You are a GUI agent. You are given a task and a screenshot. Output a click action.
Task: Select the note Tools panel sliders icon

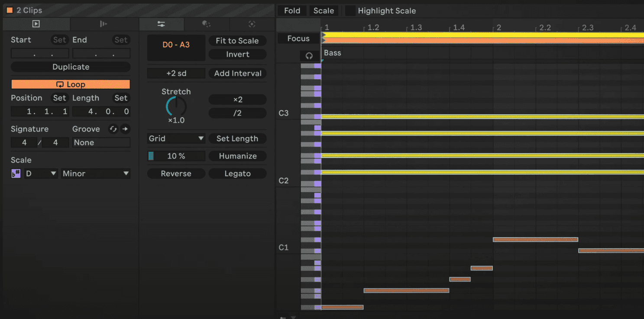pyautogui.click(x=162, y=24)
